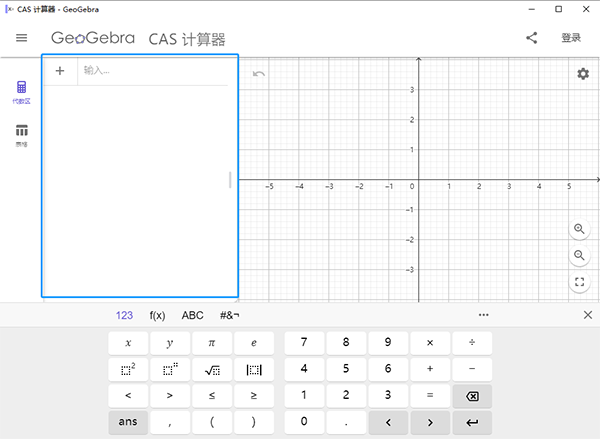Click the share icon in header

531,38
